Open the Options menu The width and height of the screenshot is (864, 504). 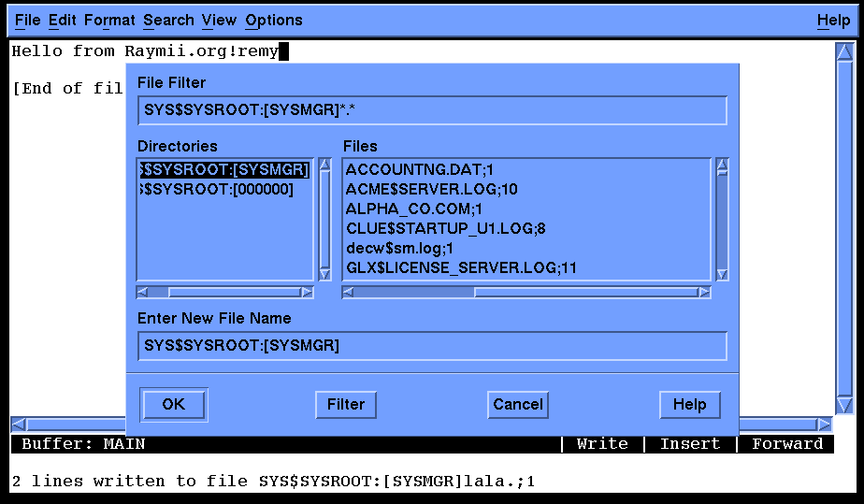tap(274, 20)
